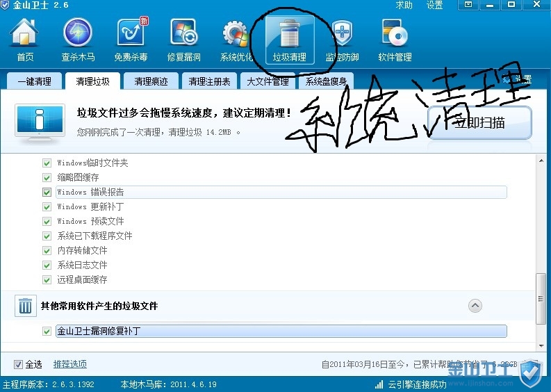Uncheck 缩略图缓存 checkbox
Viewport: 551px width, 392px height.
(x=47, y=177)
